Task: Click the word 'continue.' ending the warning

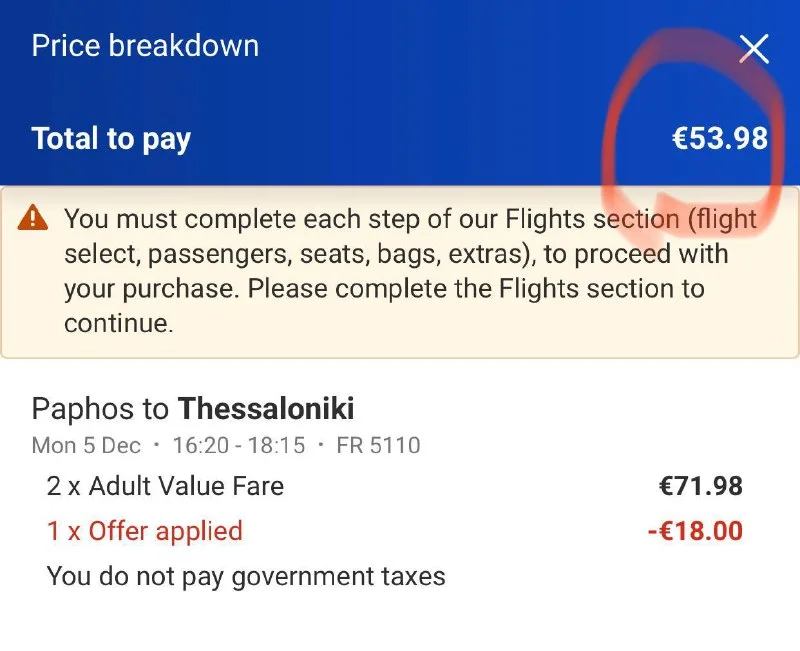Action: [x=119, y=324]
